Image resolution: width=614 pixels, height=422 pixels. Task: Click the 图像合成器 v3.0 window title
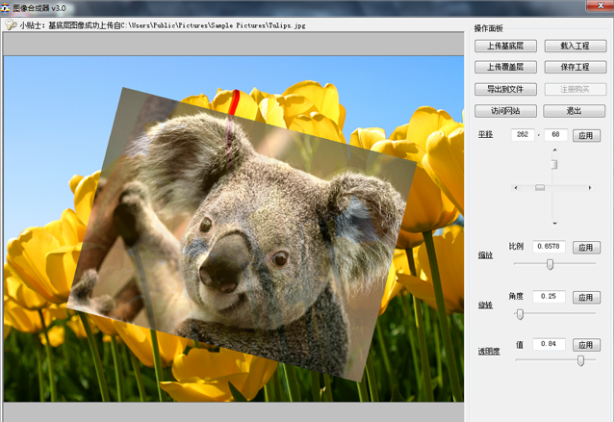39,8
